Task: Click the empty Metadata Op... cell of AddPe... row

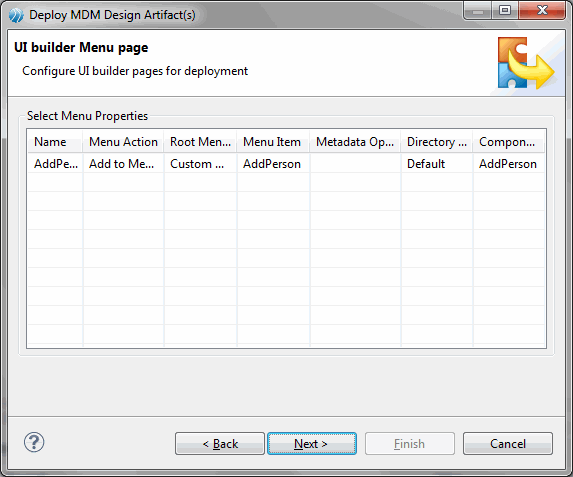Action: (x=355, y=164)
